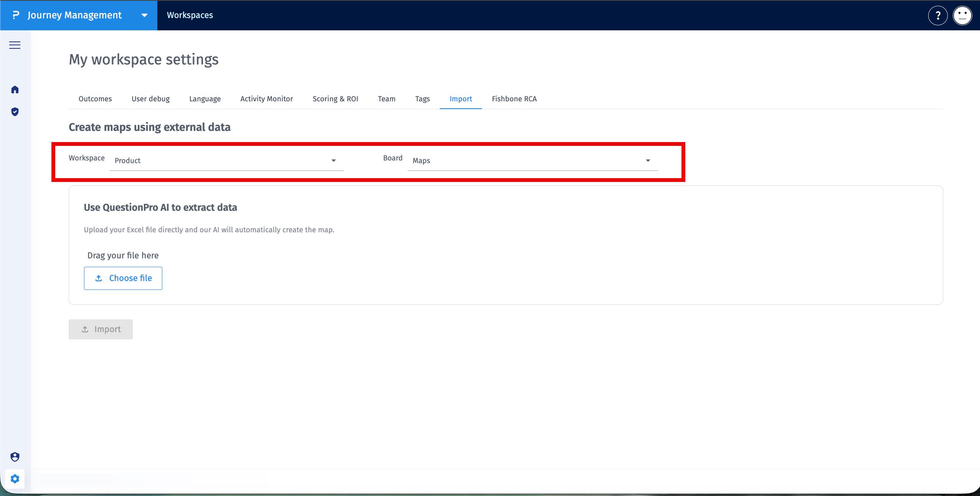Image resolution: width=980 pixels, height=496 pixels.
Task: Open the Board dropdown showing Maps
Action: (x=532, y=160)
